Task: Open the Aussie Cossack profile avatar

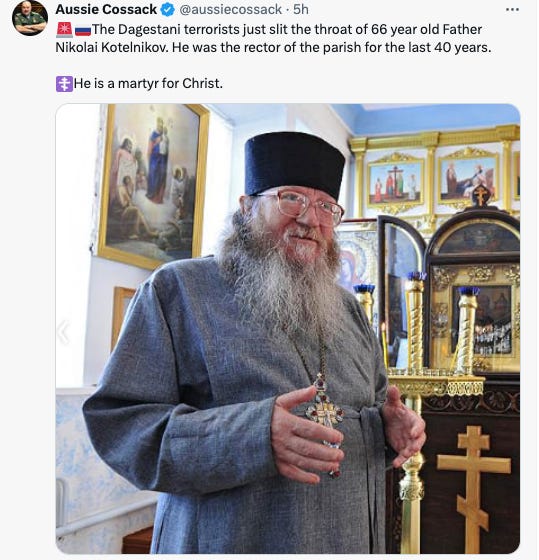Action: click(x=30, y=18)
